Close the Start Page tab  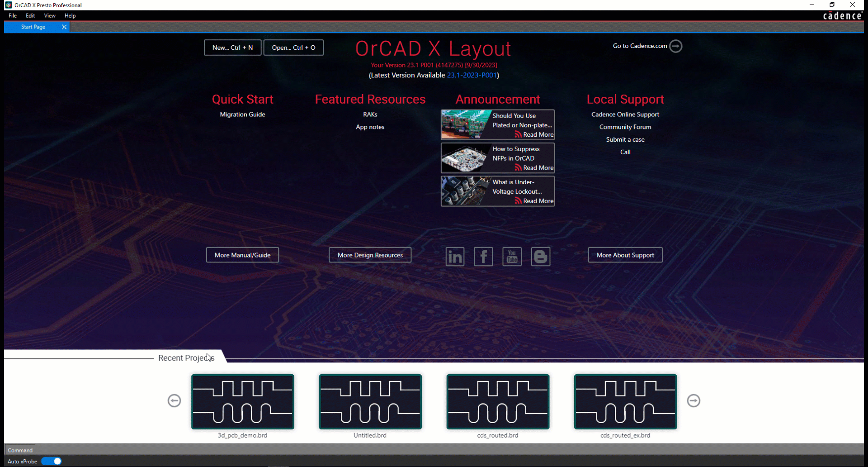pyautogui.click(x=64, y=27)
